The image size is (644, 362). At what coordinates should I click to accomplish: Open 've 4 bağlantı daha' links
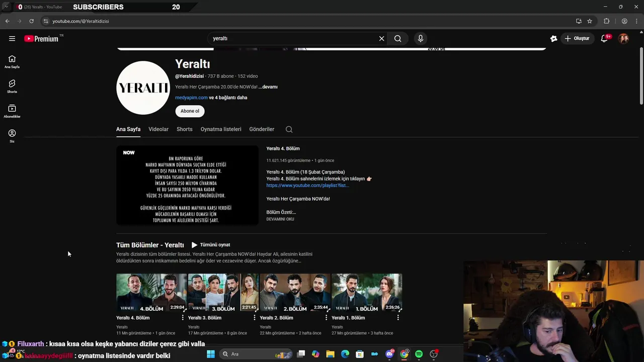pos(228,98)
